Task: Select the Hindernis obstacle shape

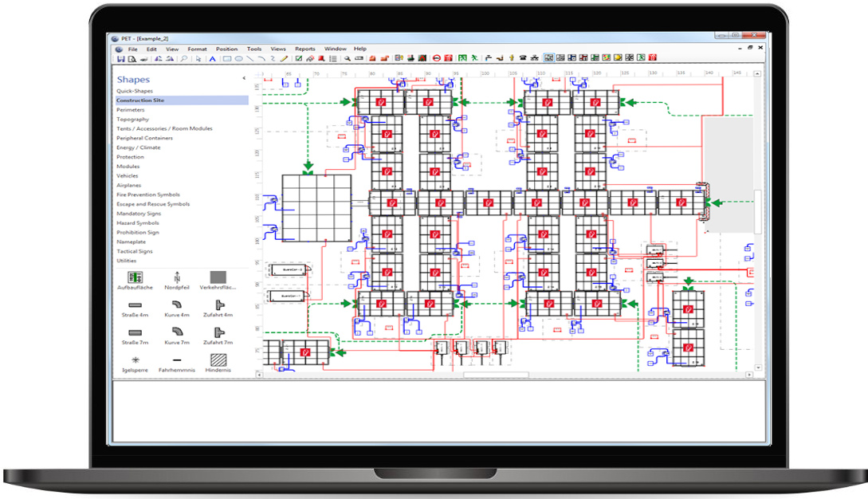Action: click(218, 359)
